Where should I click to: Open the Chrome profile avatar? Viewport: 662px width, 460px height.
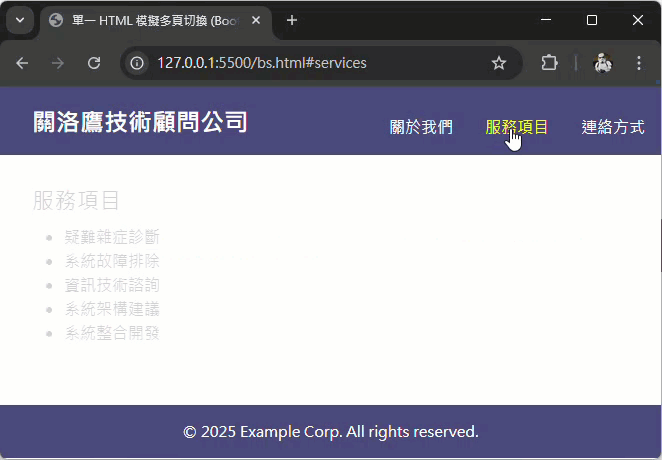(x=603, y=63)
